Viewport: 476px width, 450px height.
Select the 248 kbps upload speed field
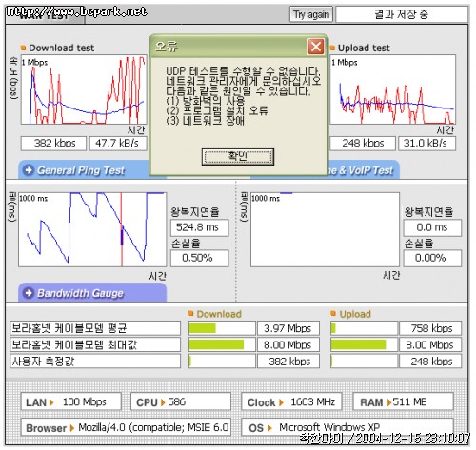coord(363,144)
